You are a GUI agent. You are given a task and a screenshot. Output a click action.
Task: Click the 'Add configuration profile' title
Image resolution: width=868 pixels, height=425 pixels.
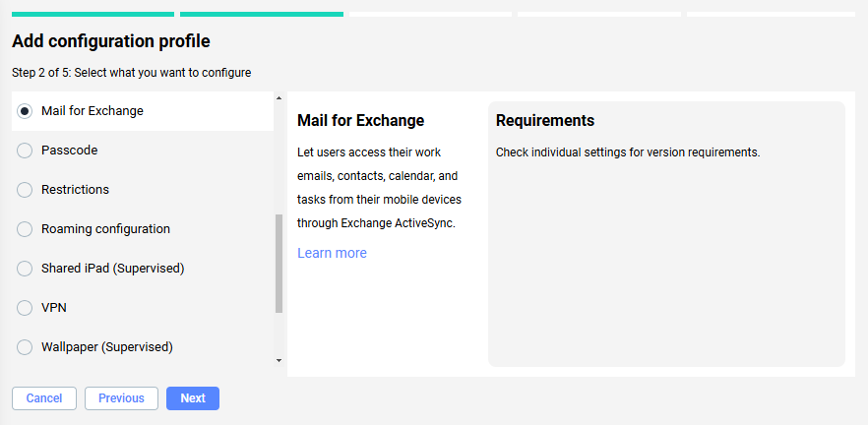coord(110,41)
